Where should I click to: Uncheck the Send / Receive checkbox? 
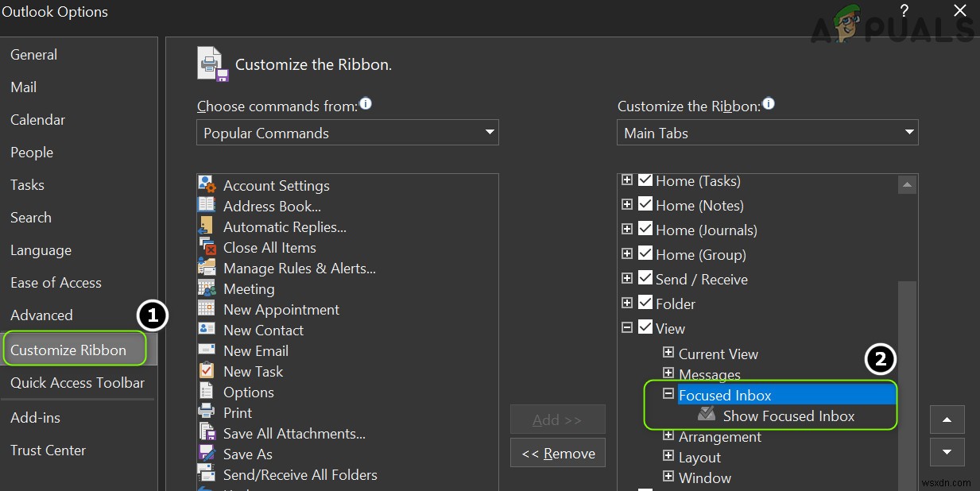(645, 278)
